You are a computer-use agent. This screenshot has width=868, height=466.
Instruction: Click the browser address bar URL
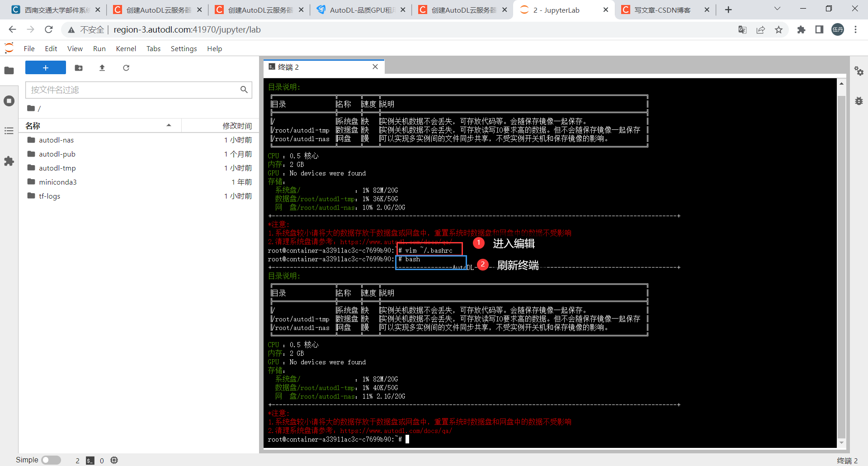coord(187,30)
